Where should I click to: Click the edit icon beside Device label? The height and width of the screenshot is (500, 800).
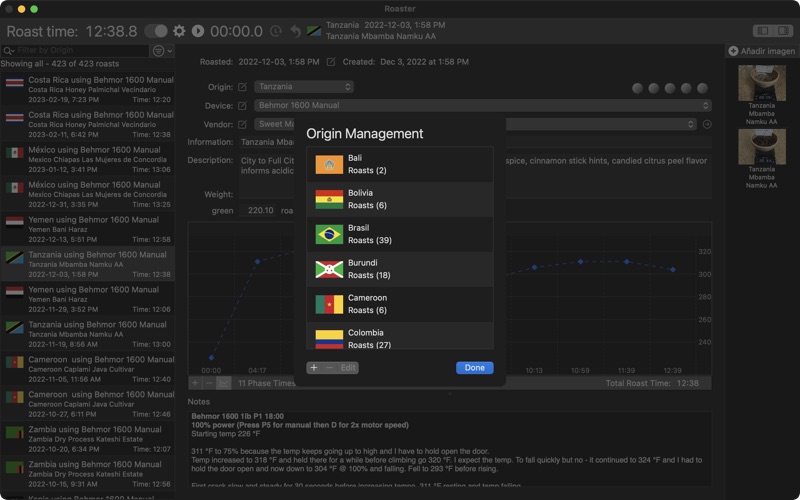tap(242, 106)
